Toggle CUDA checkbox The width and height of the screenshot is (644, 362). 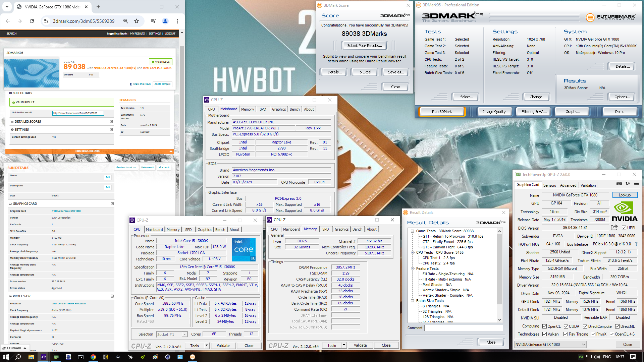point(566,326)
